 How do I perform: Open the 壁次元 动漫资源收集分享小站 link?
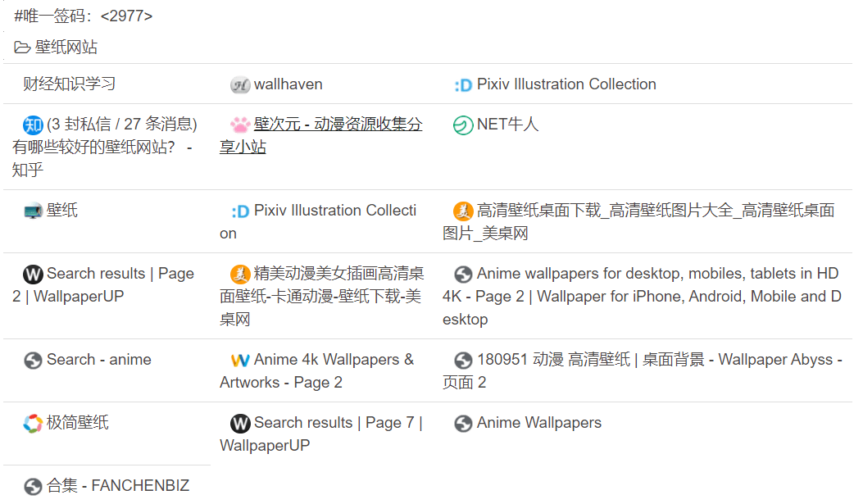point(320,136)
